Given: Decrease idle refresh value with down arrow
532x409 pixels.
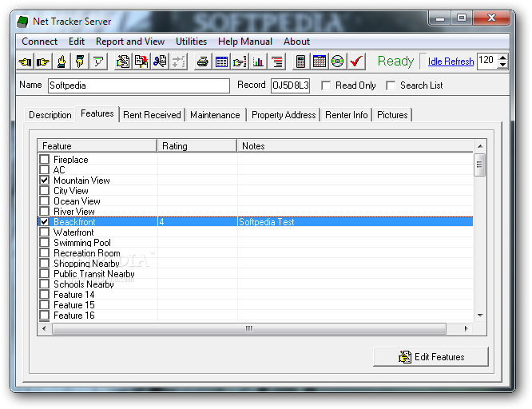Looking at the screenshot, I should pyautogui.click(x=502, y=66).
